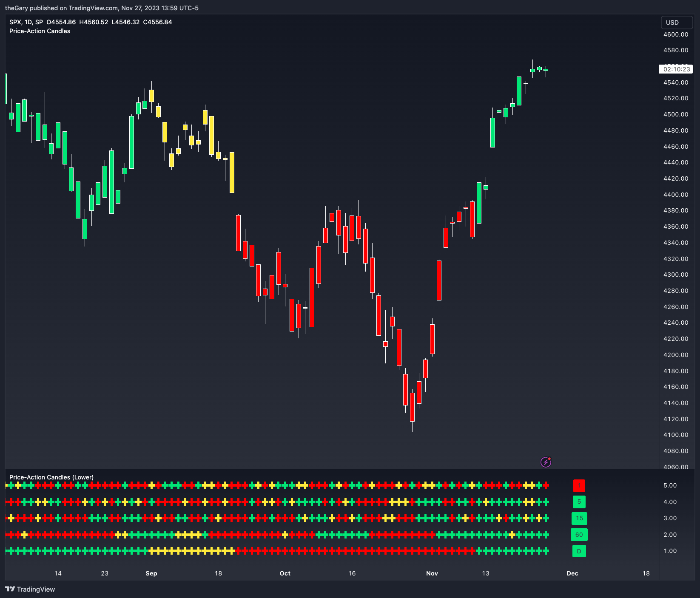Click the 4100.00 price axis label
The width and height of the screenshot is (700, 598).
coord(676,435)
